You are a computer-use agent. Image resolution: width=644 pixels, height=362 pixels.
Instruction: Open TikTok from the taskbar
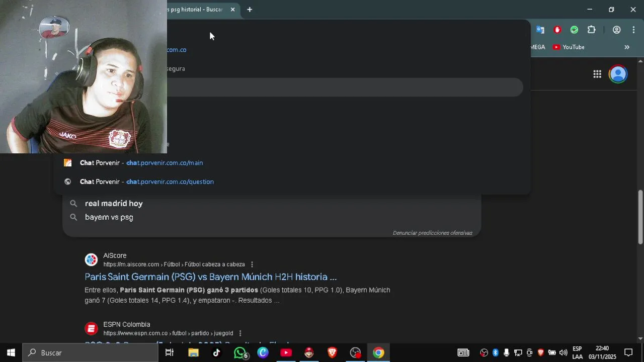pos(216,352)
